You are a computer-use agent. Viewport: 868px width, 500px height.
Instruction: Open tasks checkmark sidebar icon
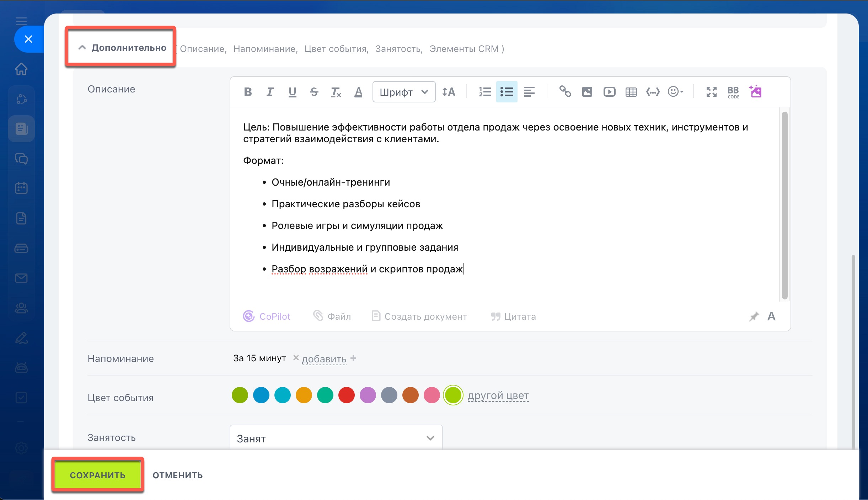(x=21, y=397)
